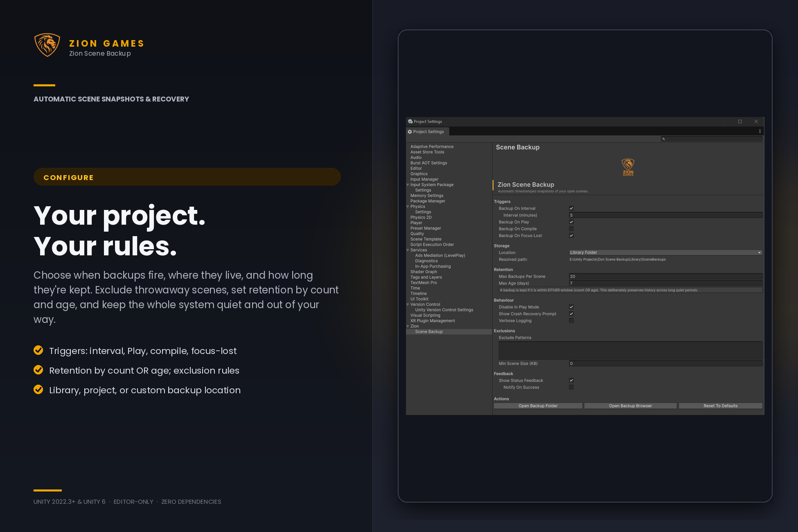Select In-App Purchasing item
Image resolution: width=798 pixels, height=532 pixels.
click(433, 266)
